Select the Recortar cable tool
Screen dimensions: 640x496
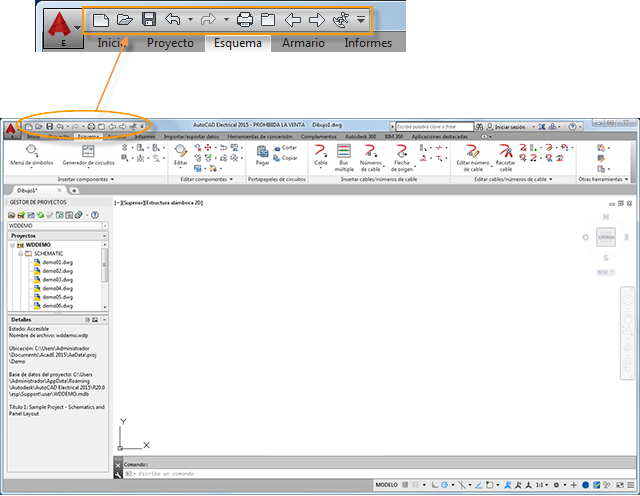[505, 158]
